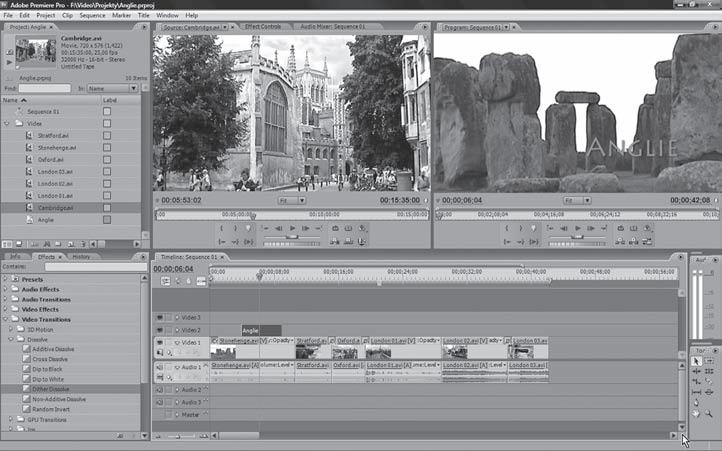The image size is (722, 451).
Task: Click Overlay button in Source monitor
Action: 349,241
